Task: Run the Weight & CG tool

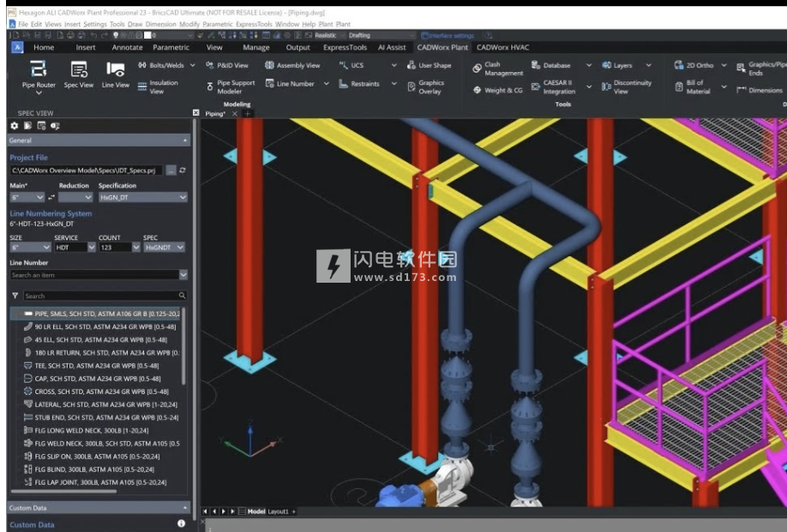Action: click(497, 90)
